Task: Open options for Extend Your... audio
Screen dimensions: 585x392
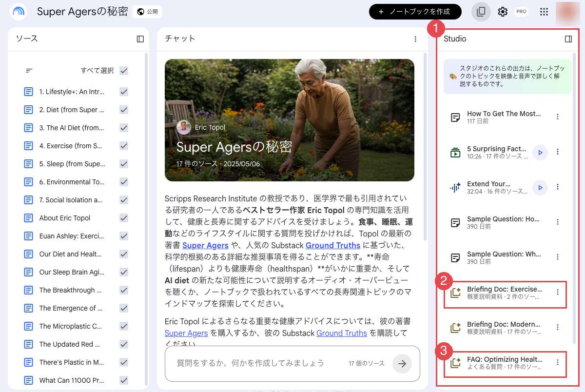Action: [x=558, y=187]
